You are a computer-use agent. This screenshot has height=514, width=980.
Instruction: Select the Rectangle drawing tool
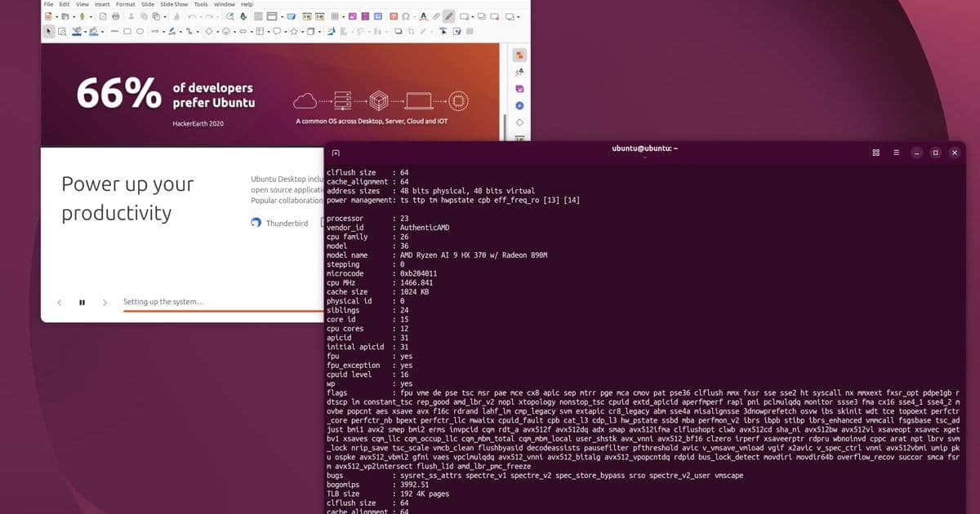(127, 31)
